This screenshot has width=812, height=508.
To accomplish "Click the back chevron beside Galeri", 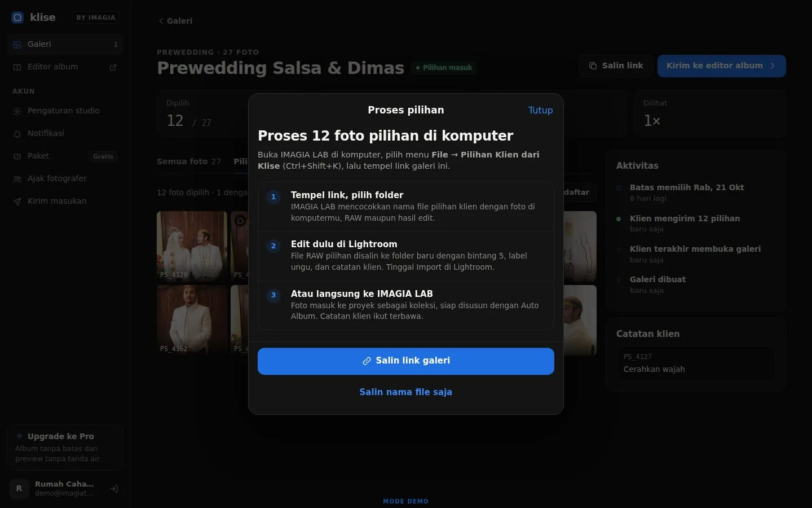I will coord(161,21).
